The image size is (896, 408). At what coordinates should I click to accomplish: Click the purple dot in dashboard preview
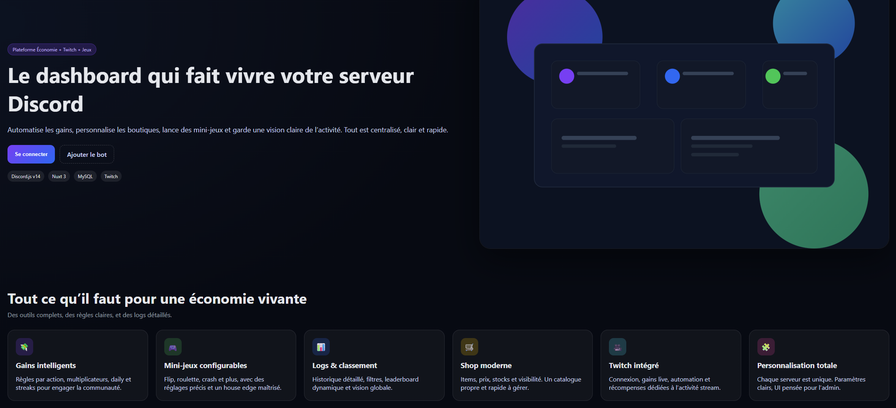click(x=566, y=76)
